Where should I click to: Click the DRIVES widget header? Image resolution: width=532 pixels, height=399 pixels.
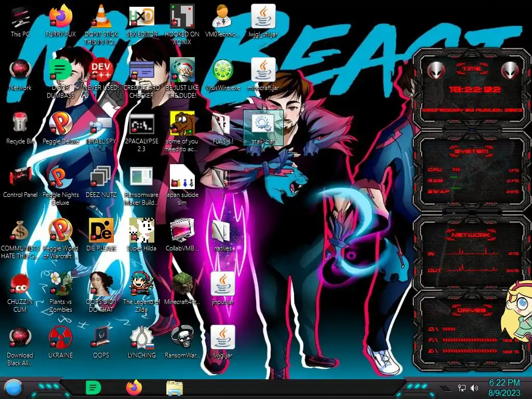pyautogui.click(x=472, y=310)
